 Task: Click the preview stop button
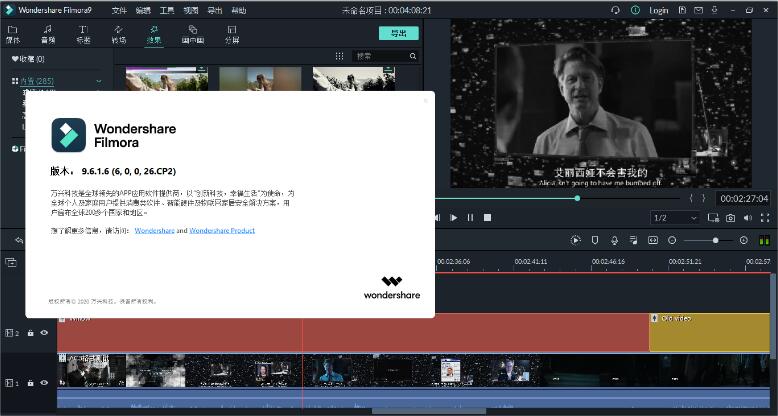[487, 217]
